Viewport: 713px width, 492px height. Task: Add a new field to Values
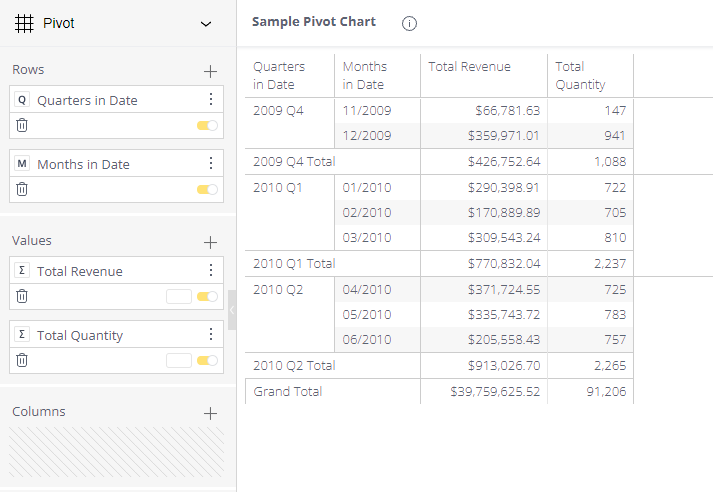pyautogui.click(x=210, y=242)
